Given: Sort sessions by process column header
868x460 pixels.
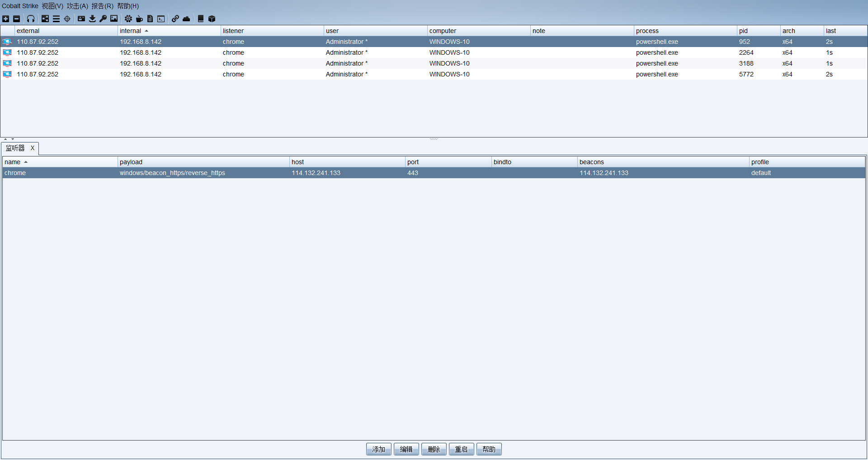Looking at the screenshot, I should click(685, 31).
